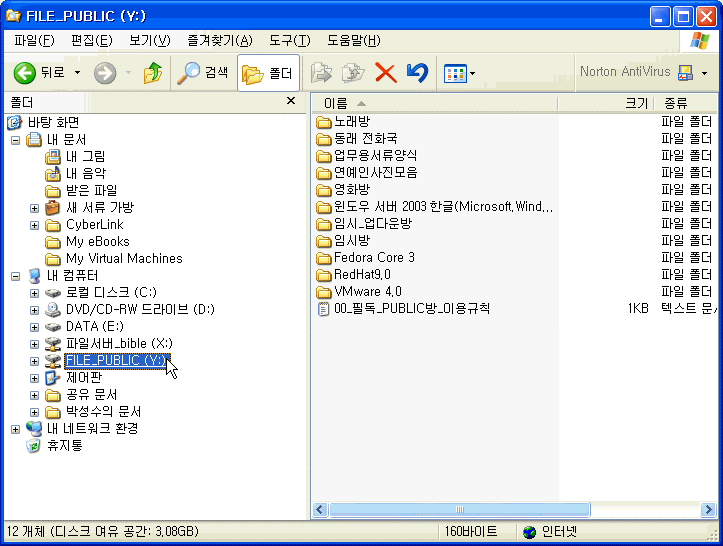Click the Move To folder icon
Screen dimensions: 723x546
321,73
